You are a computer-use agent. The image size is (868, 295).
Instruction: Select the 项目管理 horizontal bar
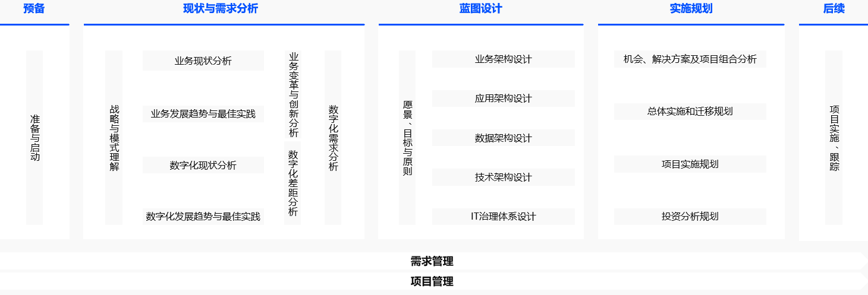(432, 281)
